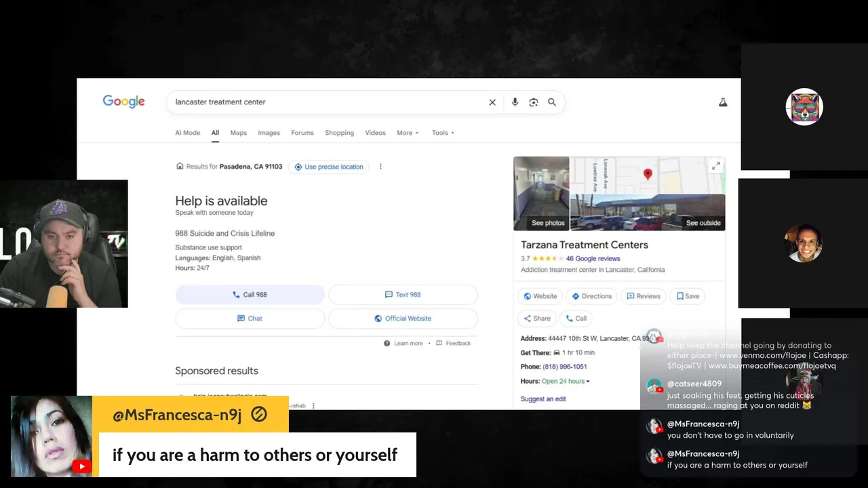
Task: Switch to AI Mode tab
Action: (x=188, y=133)
